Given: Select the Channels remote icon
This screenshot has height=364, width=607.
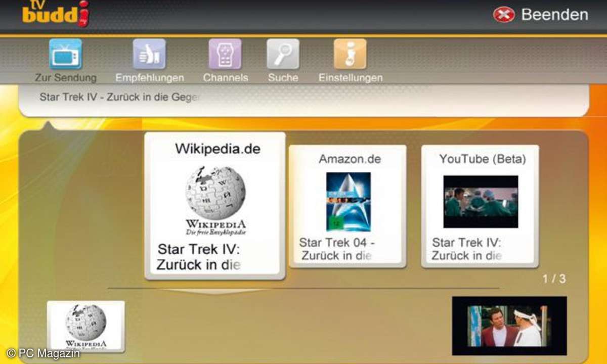Looking at the screenshot, I should click(x=225, y=54).
